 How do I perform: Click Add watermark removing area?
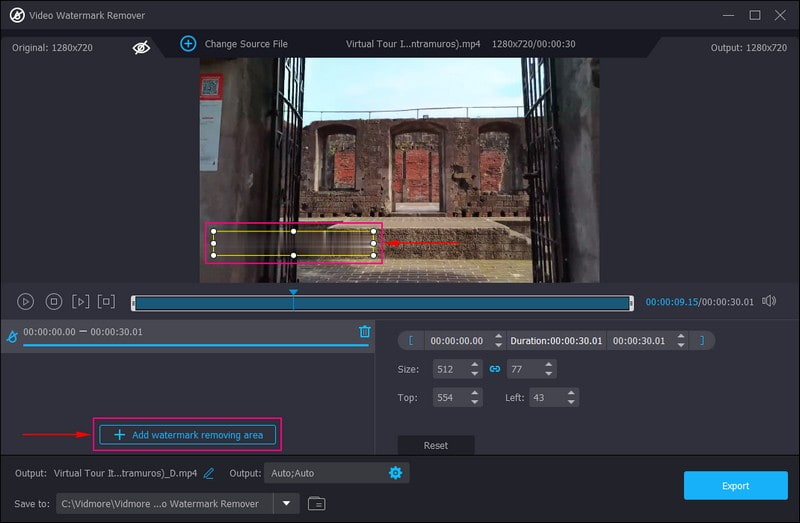coord(187,435)
